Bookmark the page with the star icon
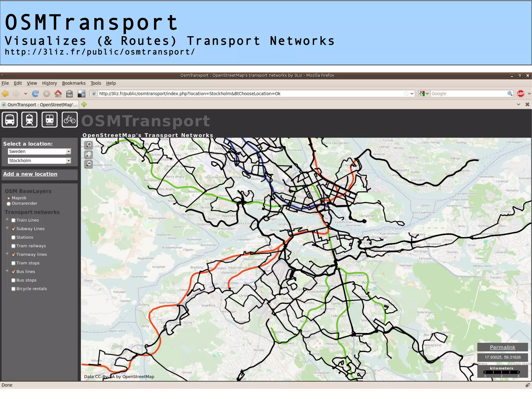The height and width of the screenshot is (399, 532). (x=406, y=94)
